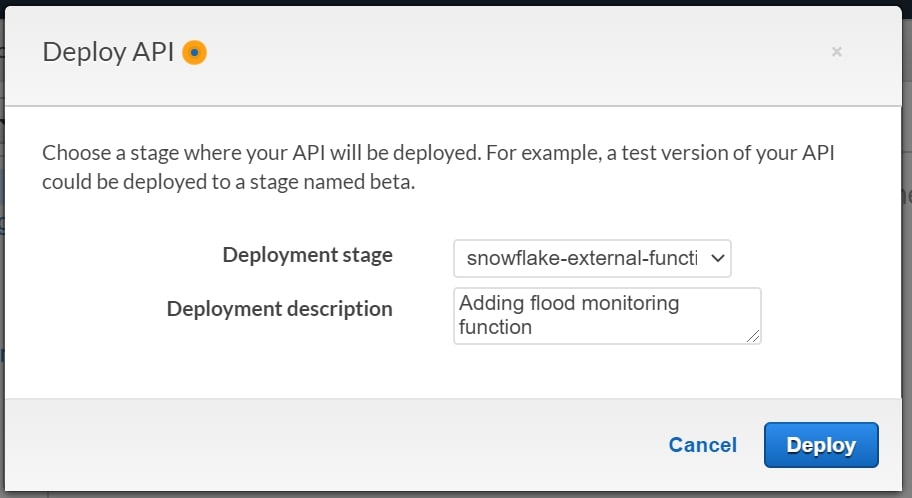The image size is (912, 498).
Task: Click the word 'function' in the description box
Action: click(495, 327)
